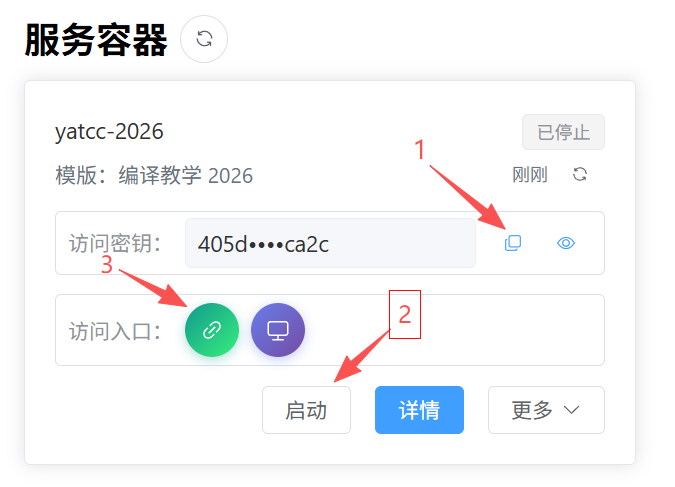Click the 服务容器 page heading

pyautogui.click(x=96, y=40)
